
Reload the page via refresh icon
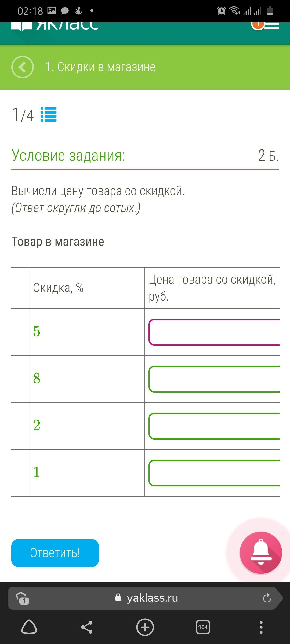coord(267,598)
